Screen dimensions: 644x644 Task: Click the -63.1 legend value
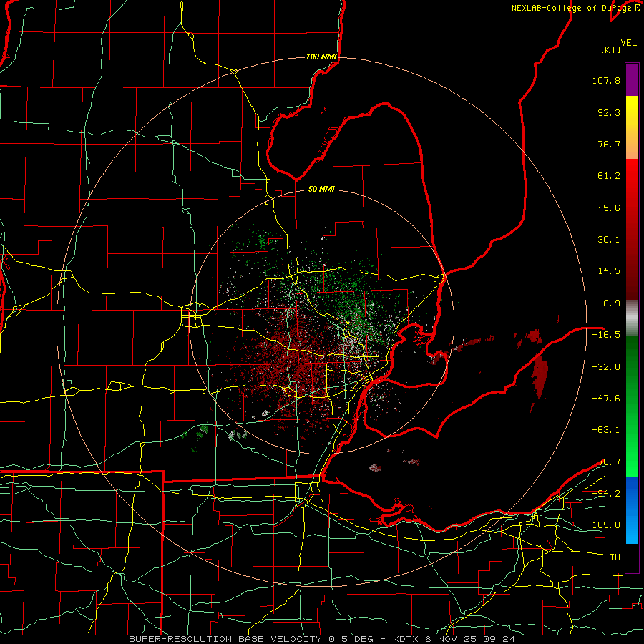pos(606,430)
